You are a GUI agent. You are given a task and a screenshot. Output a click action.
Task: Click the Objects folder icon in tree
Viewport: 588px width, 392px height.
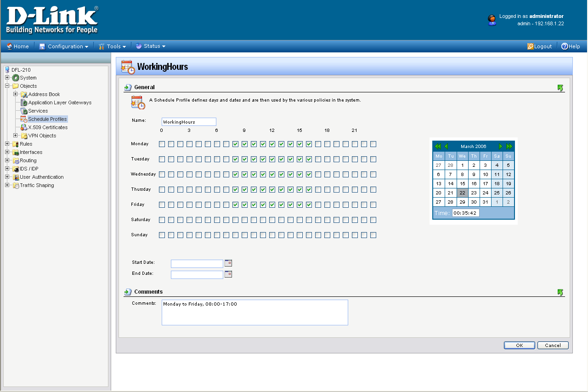point(16,86)
